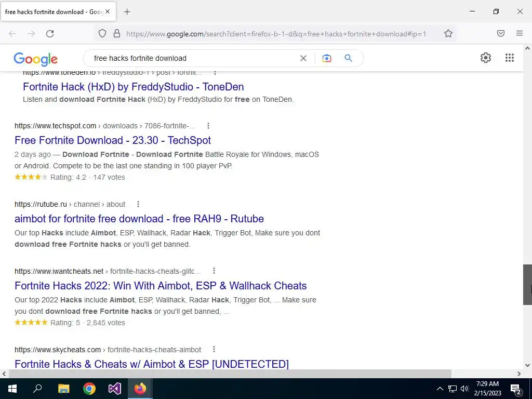Image resolution: width=532 pixels, height=399 pixels.
Task: Launch Google Chrome from the taskbar
Action: [x=89, y=389]
